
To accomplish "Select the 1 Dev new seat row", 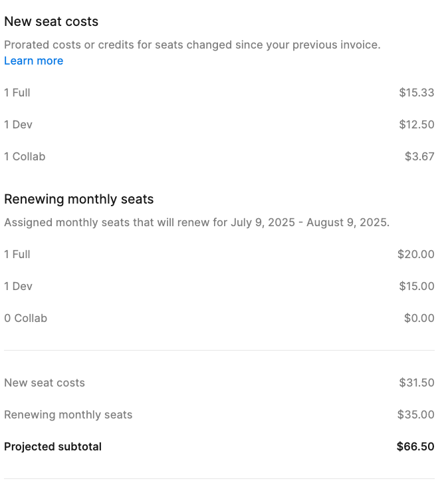I will coord(219,124).
